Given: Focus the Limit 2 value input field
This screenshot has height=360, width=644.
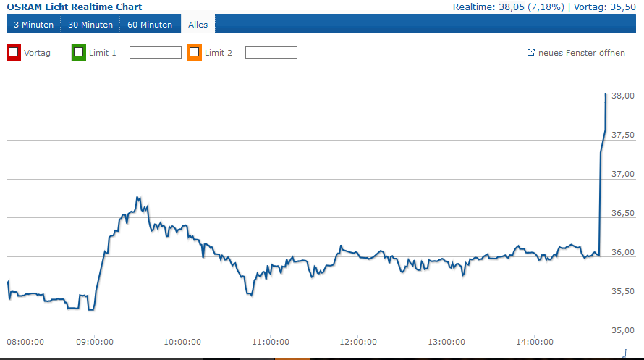Looking at the screenshot, I should click(271, 53).
